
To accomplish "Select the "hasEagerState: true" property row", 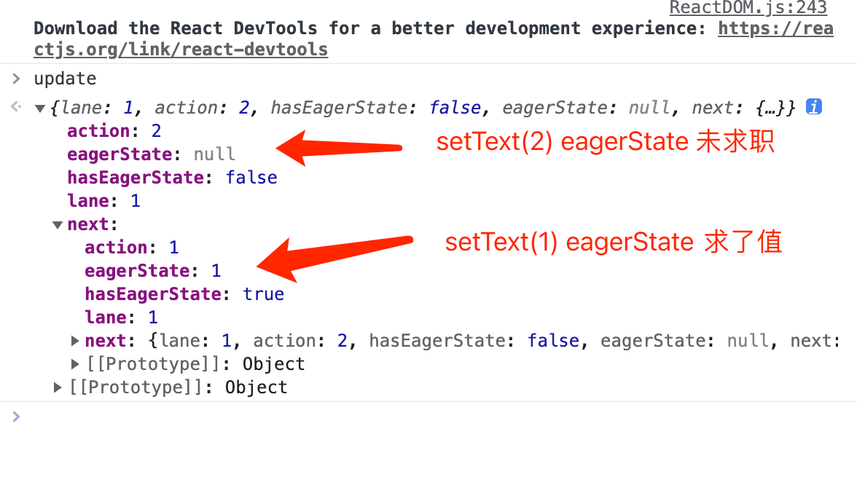I will tap(184, 294).
